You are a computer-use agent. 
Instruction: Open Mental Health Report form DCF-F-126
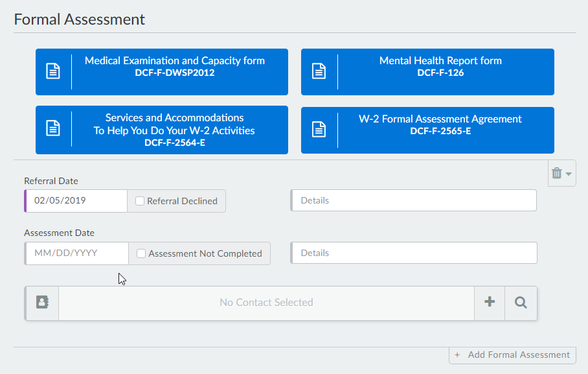(440, 66)
